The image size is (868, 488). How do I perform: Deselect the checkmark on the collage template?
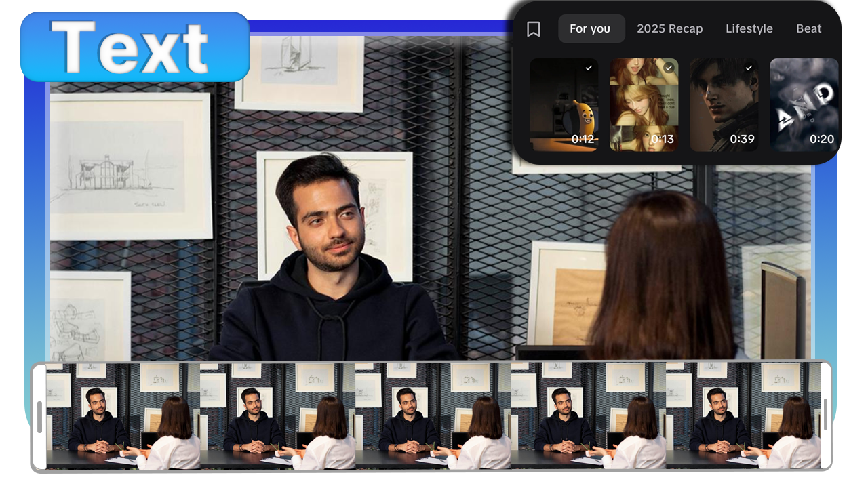pos(668,68)
